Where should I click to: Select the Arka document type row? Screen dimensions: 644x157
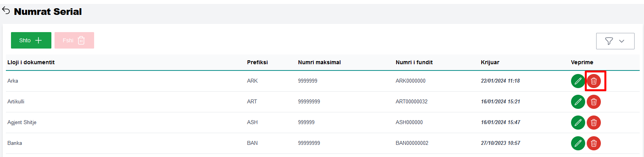click(13, 81)
